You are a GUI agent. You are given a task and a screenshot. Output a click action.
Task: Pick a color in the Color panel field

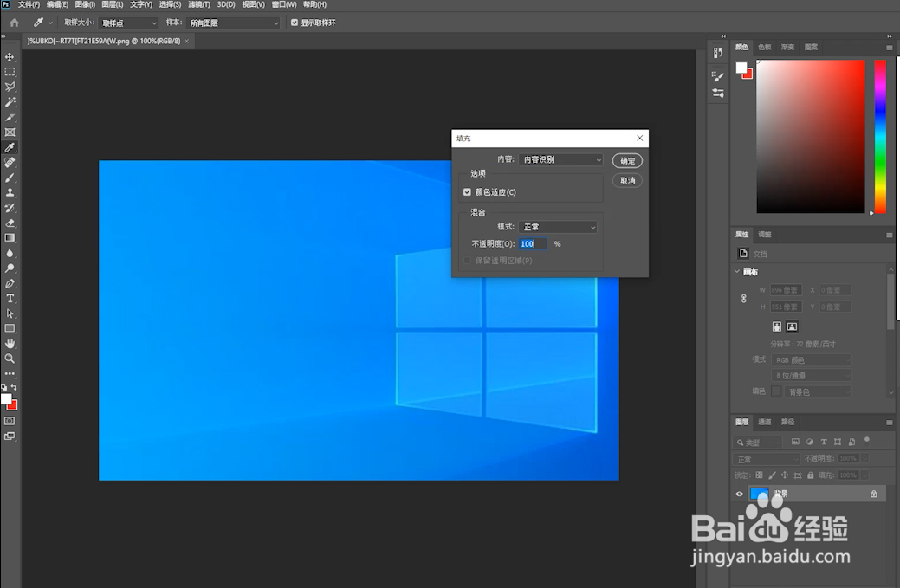(811, 136)
